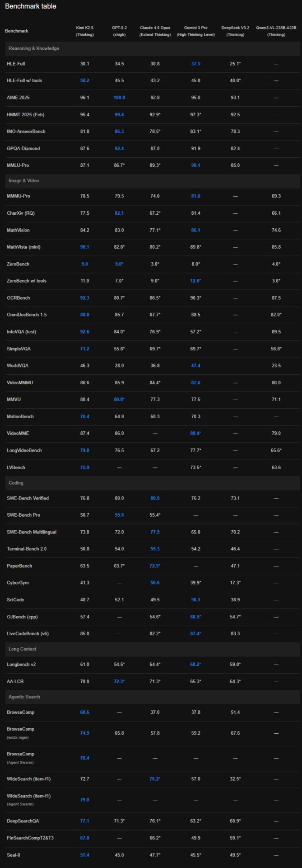Viewport: 302px width, 868px height.
Task: Click Gemini 3 Pro's 47.4 WorldVQA score
Action: pyautogui.click(x=195, y=366)
